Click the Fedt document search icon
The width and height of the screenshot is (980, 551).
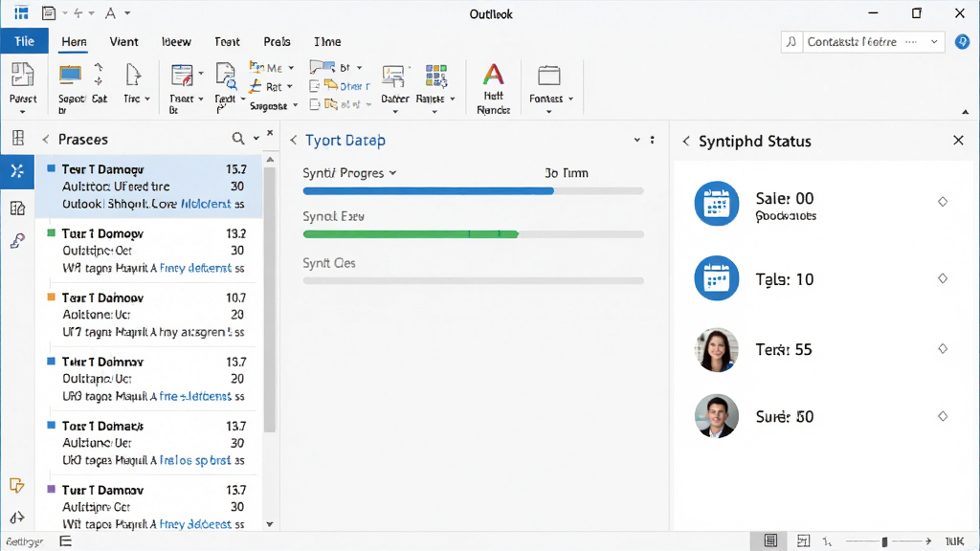[x=226, y=76]
